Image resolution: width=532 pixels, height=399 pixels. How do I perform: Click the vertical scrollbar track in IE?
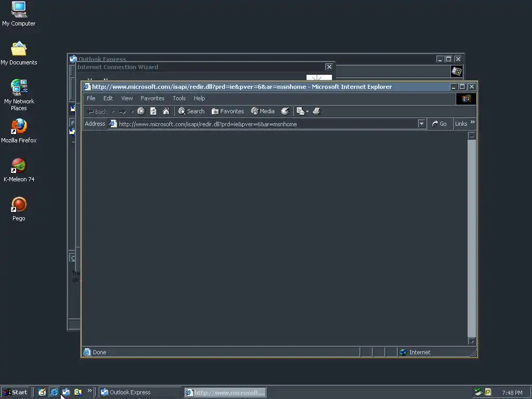pyautogui.click(x=472, y=238)
